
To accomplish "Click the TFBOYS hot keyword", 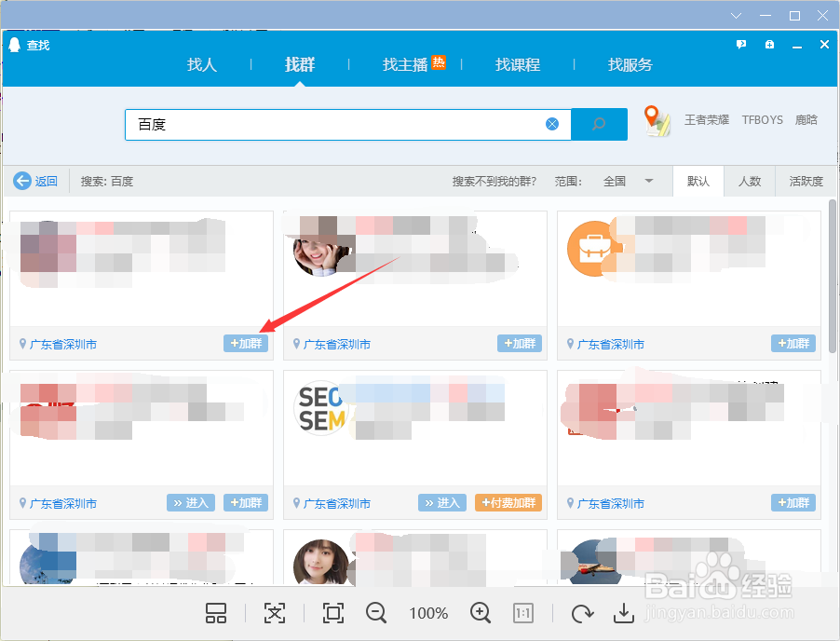I will (x=763, y=120).
